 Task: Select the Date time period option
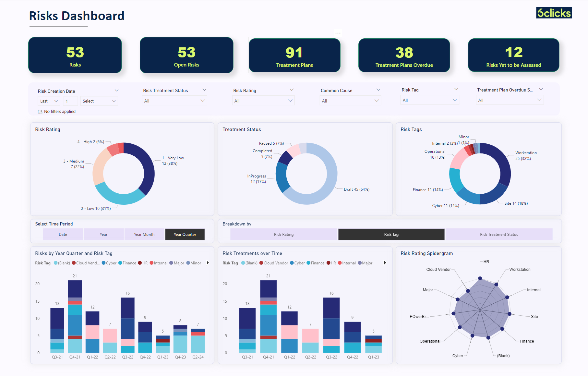point(63,234)
